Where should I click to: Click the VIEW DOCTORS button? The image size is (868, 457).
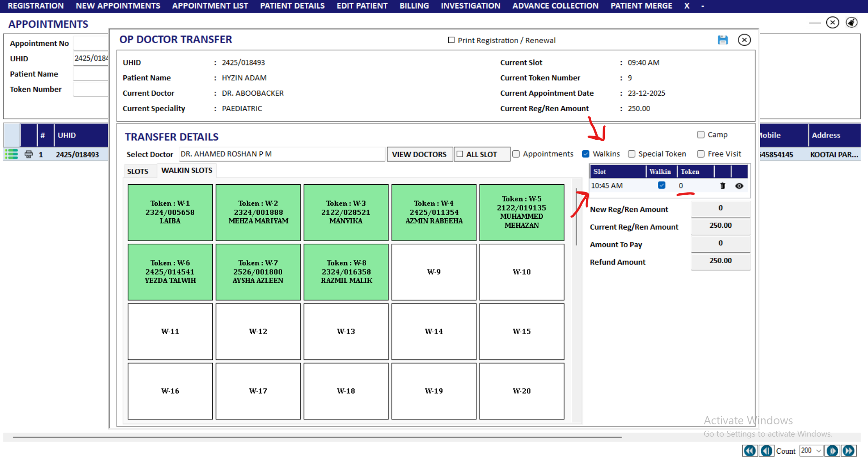pyautogui.click(x=419, y=154)
